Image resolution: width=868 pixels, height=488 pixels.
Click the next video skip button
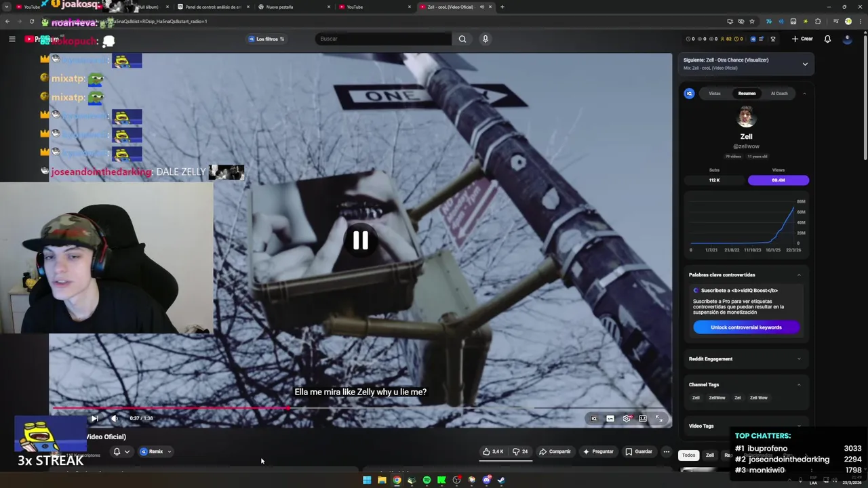pos(94,418)
